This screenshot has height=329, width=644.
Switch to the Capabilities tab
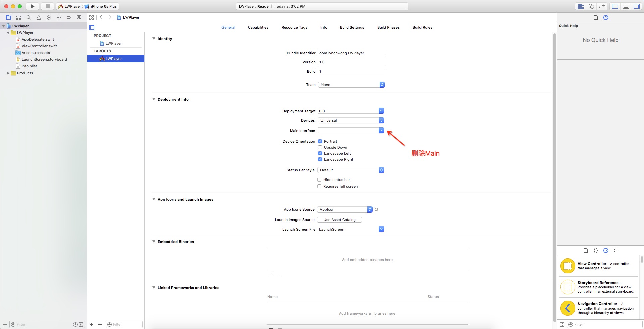[x=258, y=27]
